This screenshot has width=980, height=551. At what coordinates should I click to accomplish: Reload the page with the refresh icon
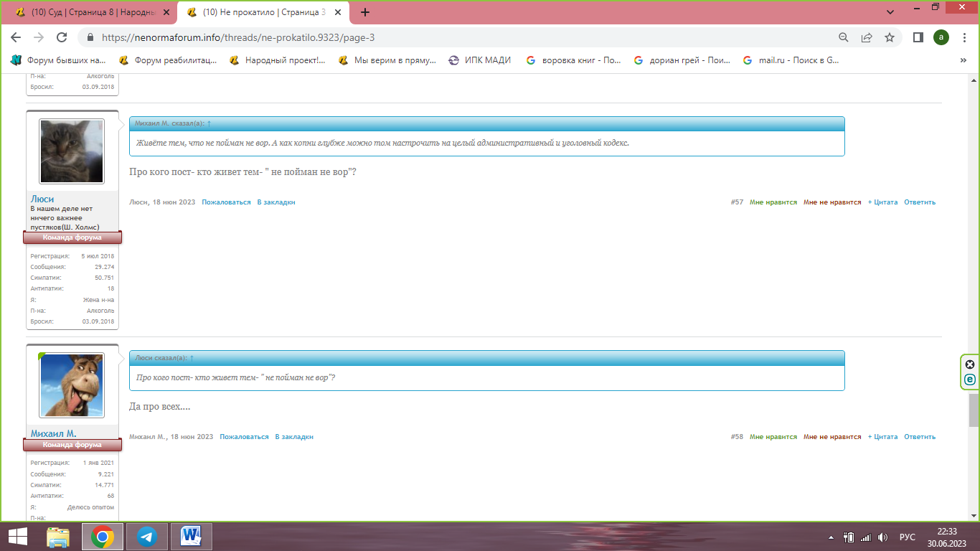click(x=62, y=37)
